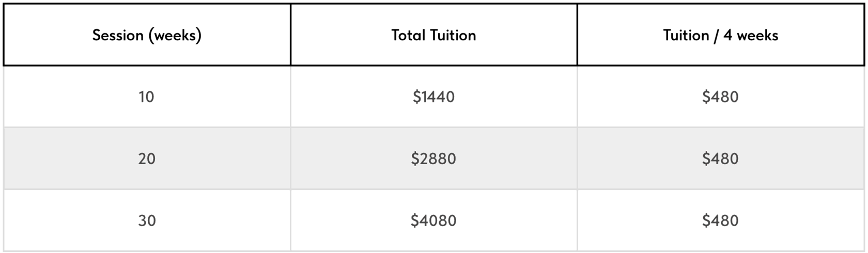This screenshot has height=253, width=868.
Task: Click the slash in the last header
Action: 716,36
